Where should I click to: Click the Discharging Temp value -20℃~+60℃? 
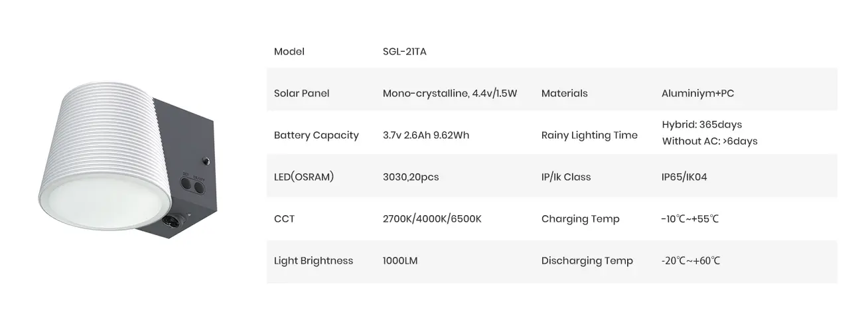pyautogui.click(x=690, y=261)
